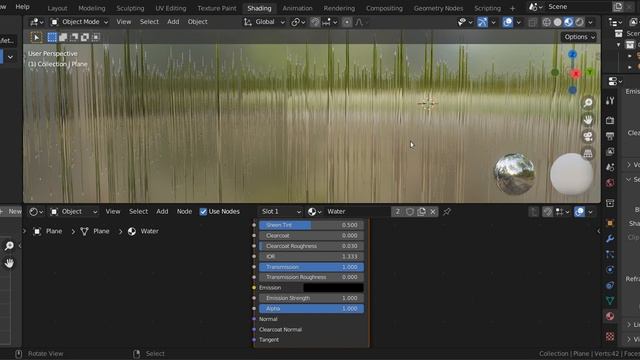The width and height of the screenshot is (640, 360).
Task: Toggle X-ray mode in viewport header
Action: [532, 22]
